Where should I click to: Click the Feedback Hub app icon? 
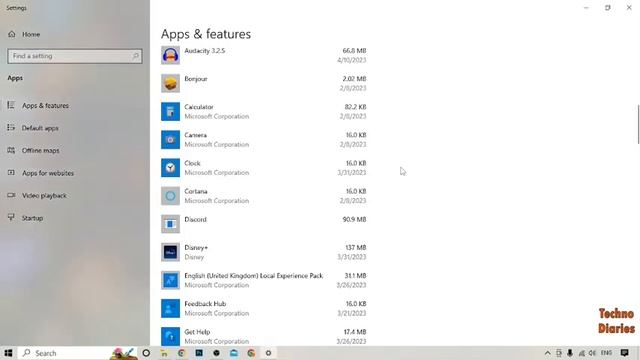click(x=170, y=309)
